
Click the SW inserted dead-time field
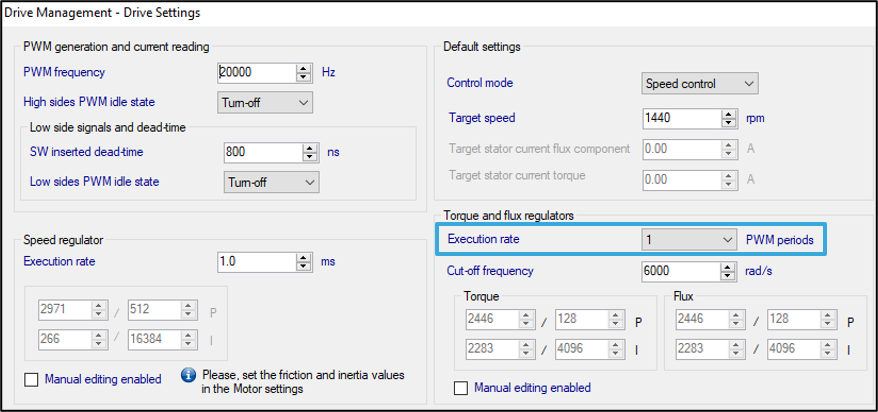pyautogui.click(x=263, y=152)
